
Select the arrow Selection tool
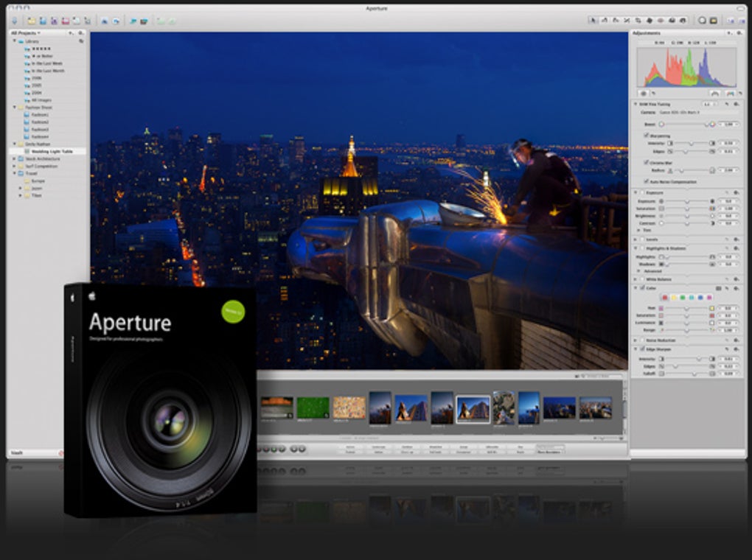pos(593,20)
